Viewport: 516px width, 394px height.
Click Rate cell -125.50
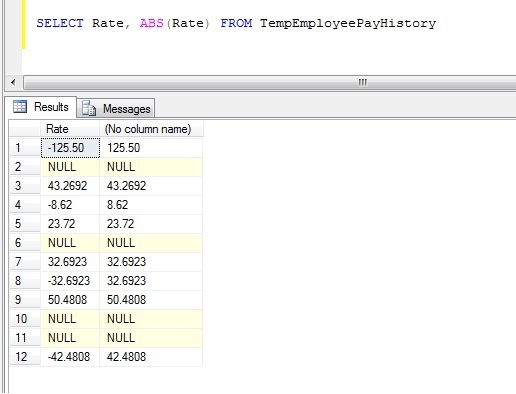[70, 148]
